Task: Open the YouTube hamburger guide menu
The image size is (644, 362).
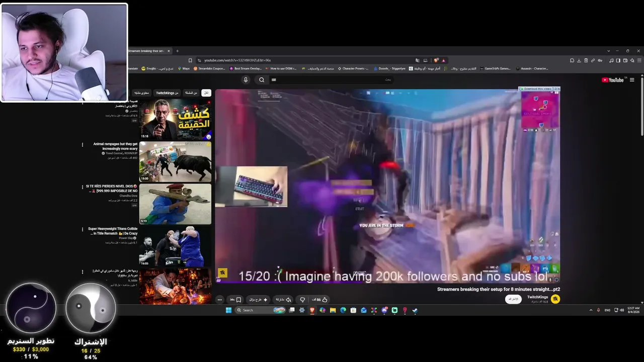Action: tap(632, 80)
